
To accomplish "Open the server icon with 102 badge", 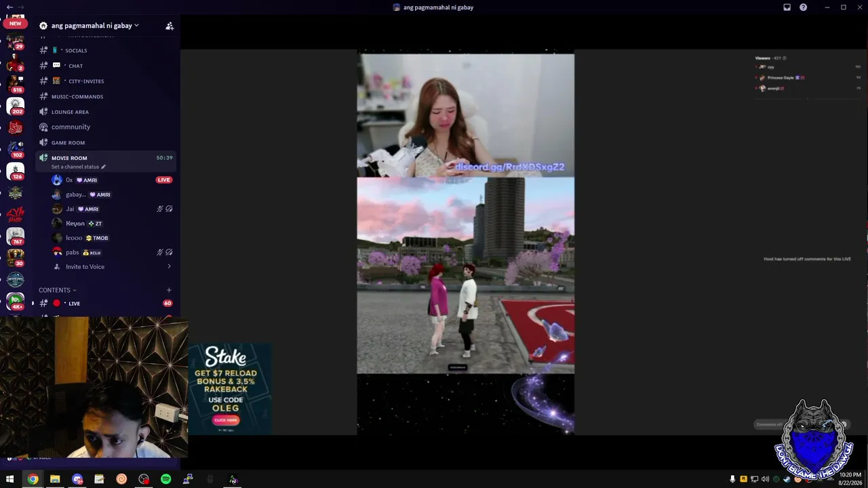I will click(x=15, y=149).
